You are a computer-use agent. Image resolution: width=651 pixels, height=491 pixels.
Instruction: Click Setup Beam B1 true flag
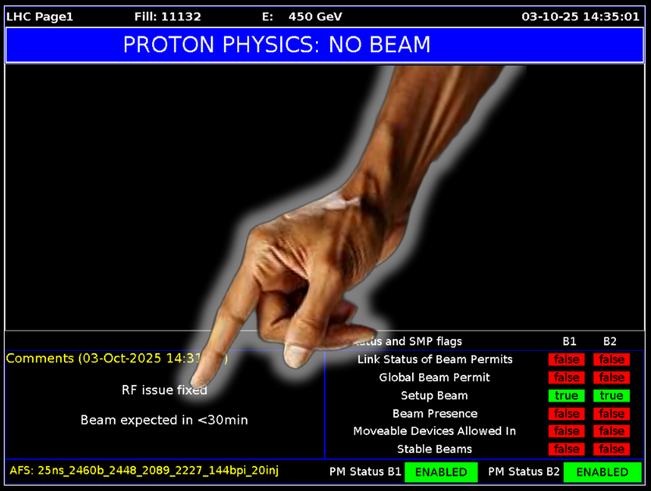point(567,396)
